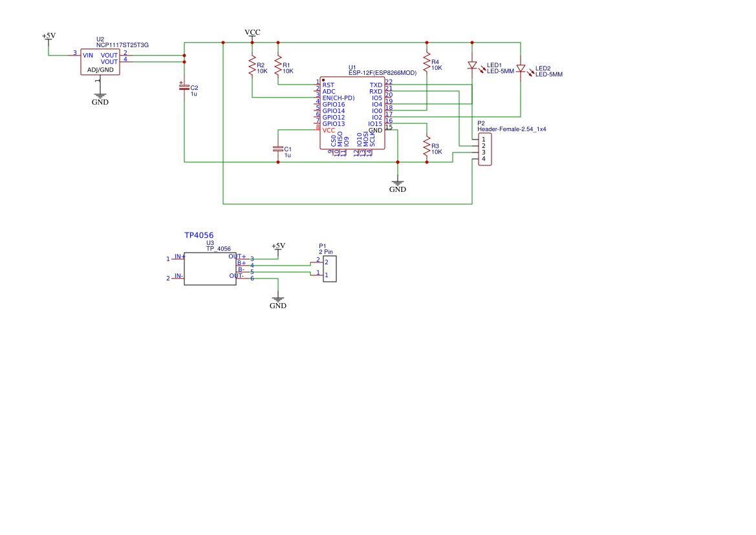This screenshot has width=756, height=535.
Task: Click the GPIO13 pin label
Action: click(x=334, y=124)
